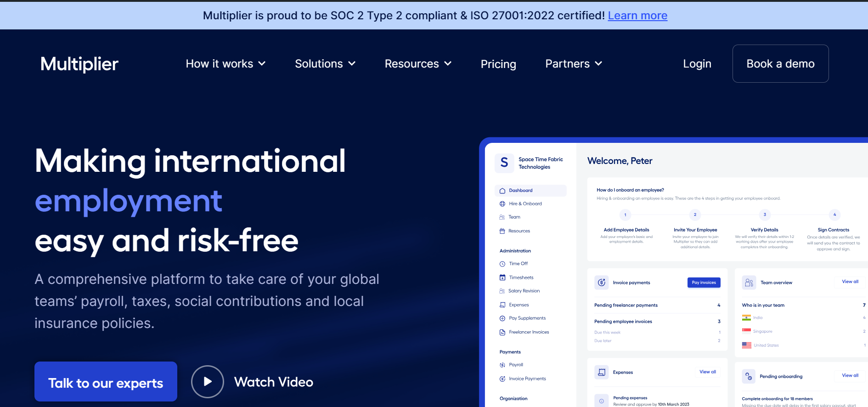Screen dimensions: 868x407
Task: Click the Welcome, Peter heading
Action: coord(620,161)
